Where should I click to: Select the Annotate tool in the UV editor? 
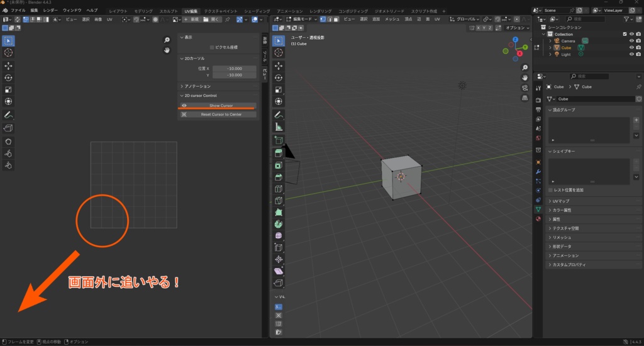click(8, 115)
